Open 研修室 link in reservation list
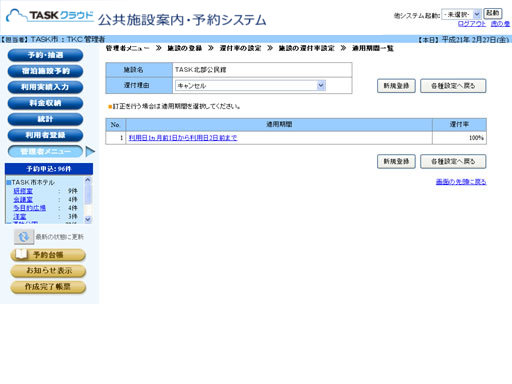The width and height of the screenshot is (512, 384). tap(23, 191)
